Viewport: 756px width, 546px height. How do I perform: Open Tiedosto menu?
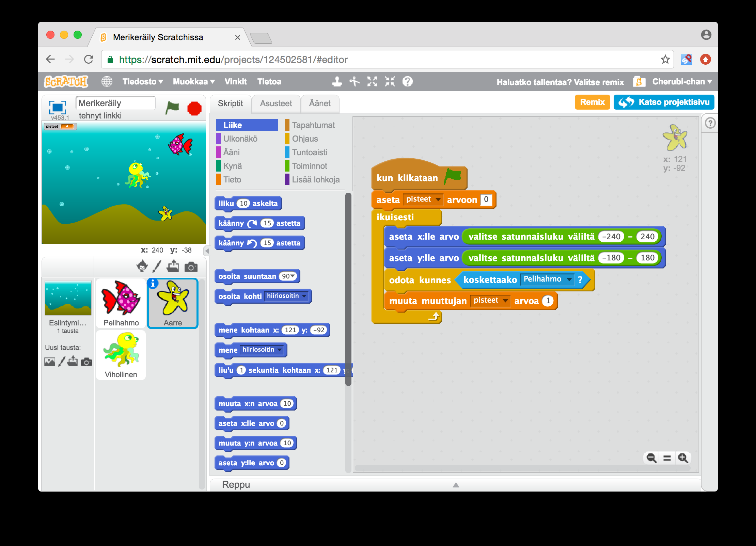pos(143,82)
